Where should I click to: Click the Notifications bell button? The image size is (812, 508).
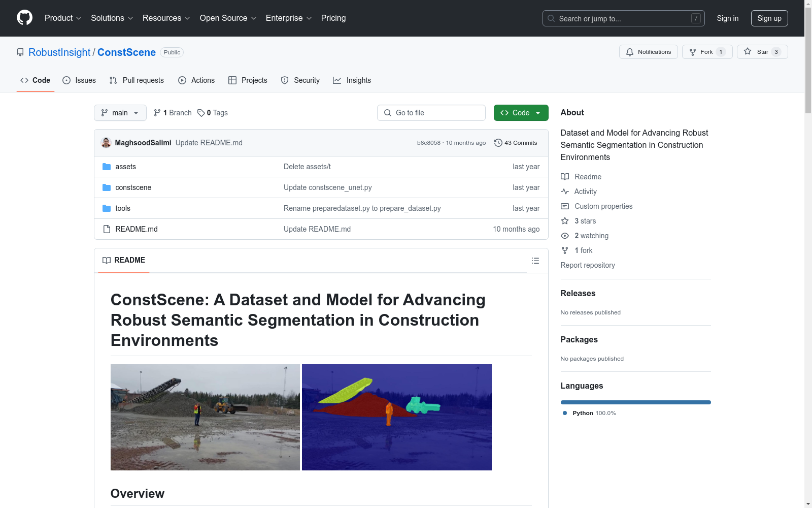[x=648, y=52]
